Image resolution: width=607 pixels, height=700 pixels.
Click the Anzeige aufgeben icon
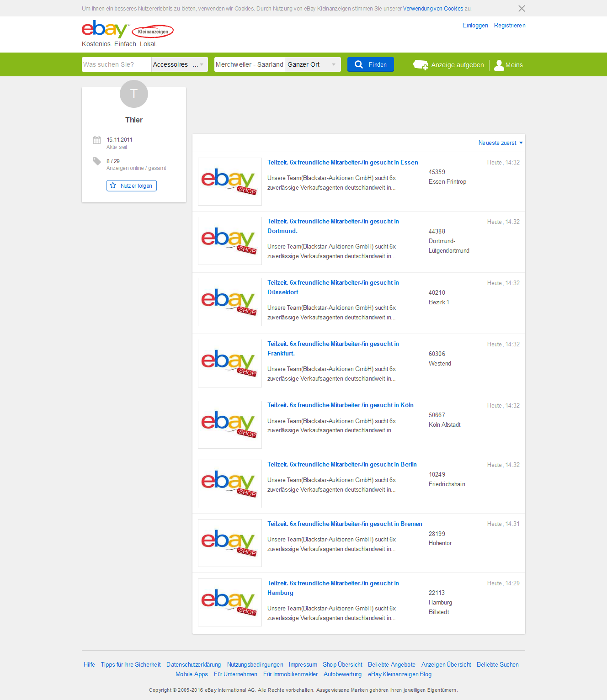pos(421,65)
